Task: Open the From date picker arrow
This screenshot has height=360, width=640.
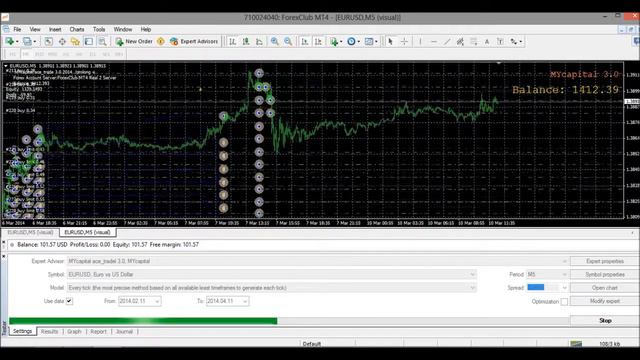Action: [157, 301]
